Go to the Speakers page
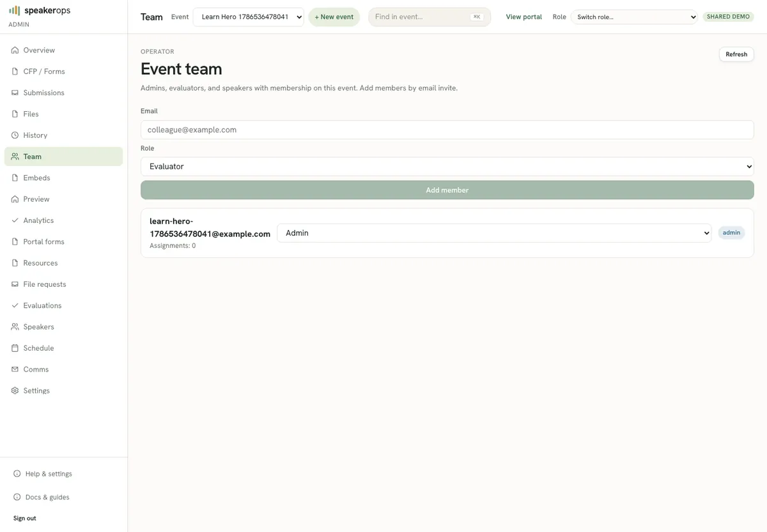Screen dimensions: 767x532 click(63, 327)
